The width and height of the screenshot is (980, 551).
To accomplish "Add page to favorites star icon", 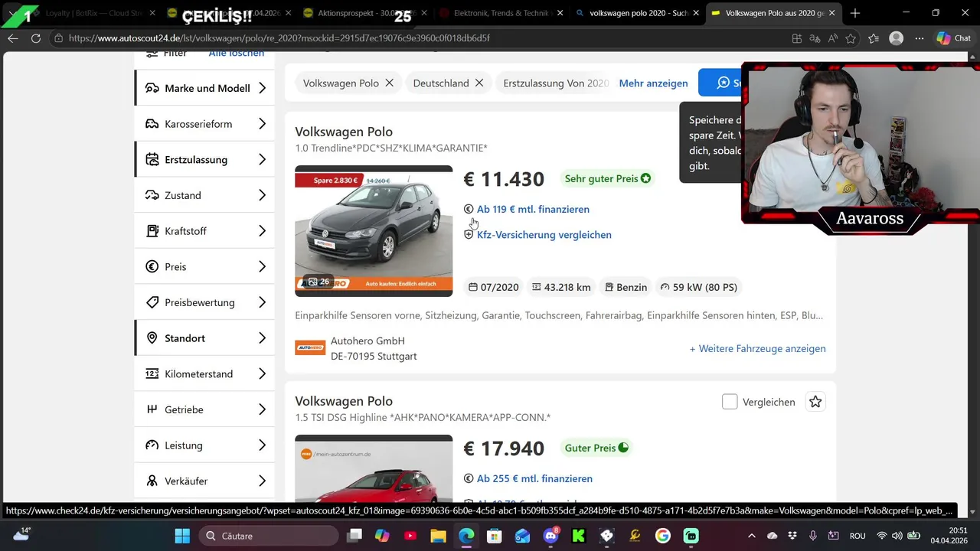I will point(851,38).
